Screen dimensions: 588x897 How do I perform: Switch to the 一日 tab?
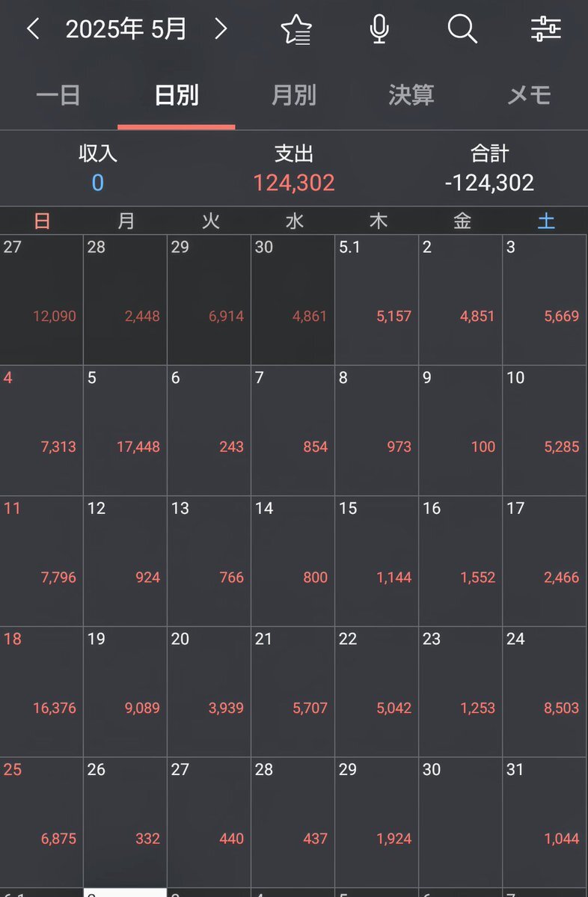58,95
